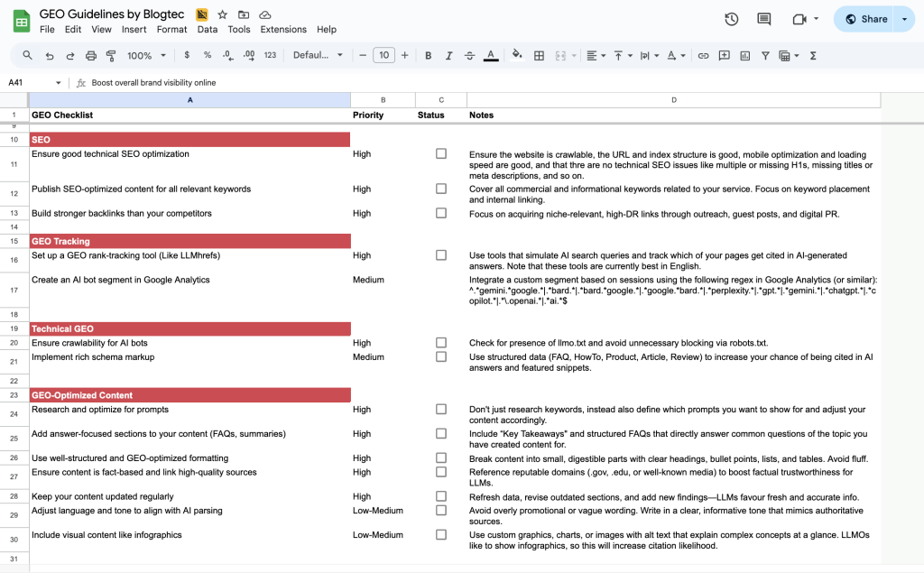The height and width of the screenshot is (573, 924).
Task: Toggle checkbox for GEO rank-tracking tool row
Action: coord(440,255)
